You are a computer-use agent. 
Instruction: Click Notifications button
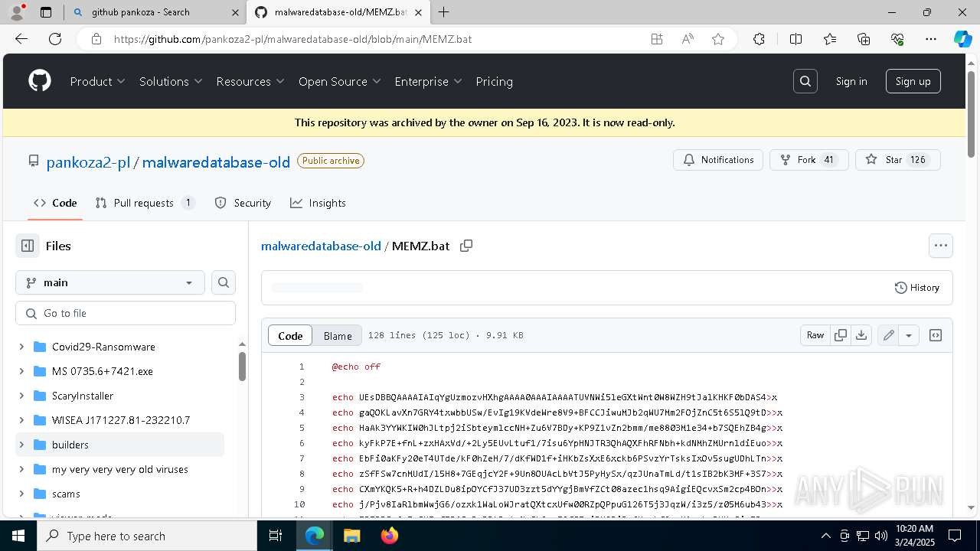(x=718, y=160)
